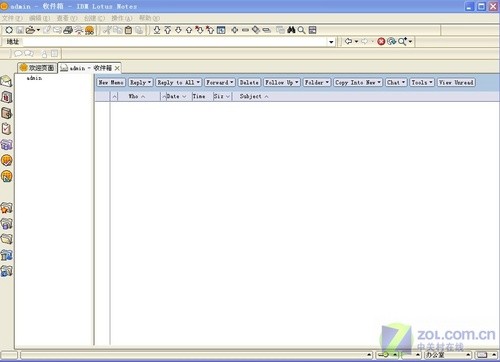Click the magnifying glass find icon
Image resolution: width=500 pixels, height=362 pixels.
click(301, 30)
